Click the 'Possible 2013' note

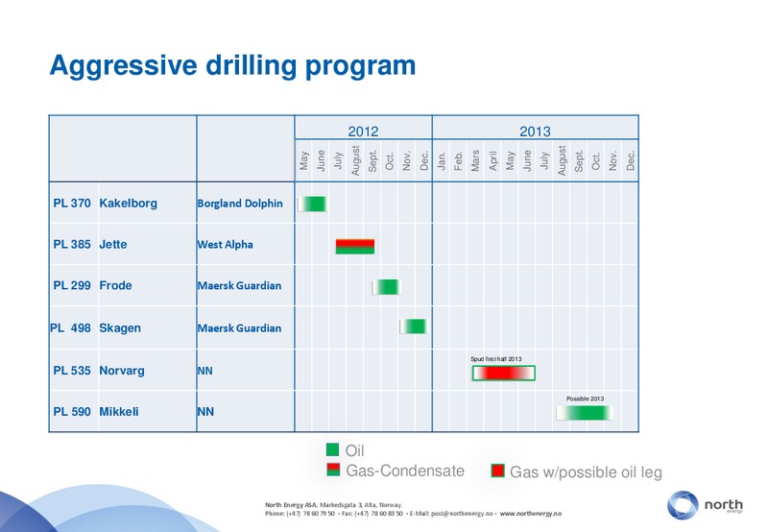pyautogui.click(x=586, y=399)
